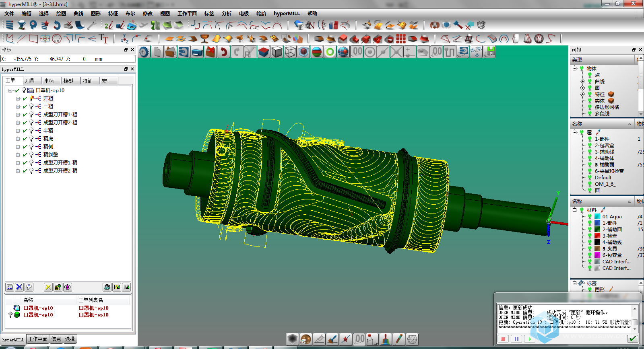The width and height of the screenshot is (644, 349).
Task: Switch to the 信息 bottom tab
Action: [x=56, y=339]
